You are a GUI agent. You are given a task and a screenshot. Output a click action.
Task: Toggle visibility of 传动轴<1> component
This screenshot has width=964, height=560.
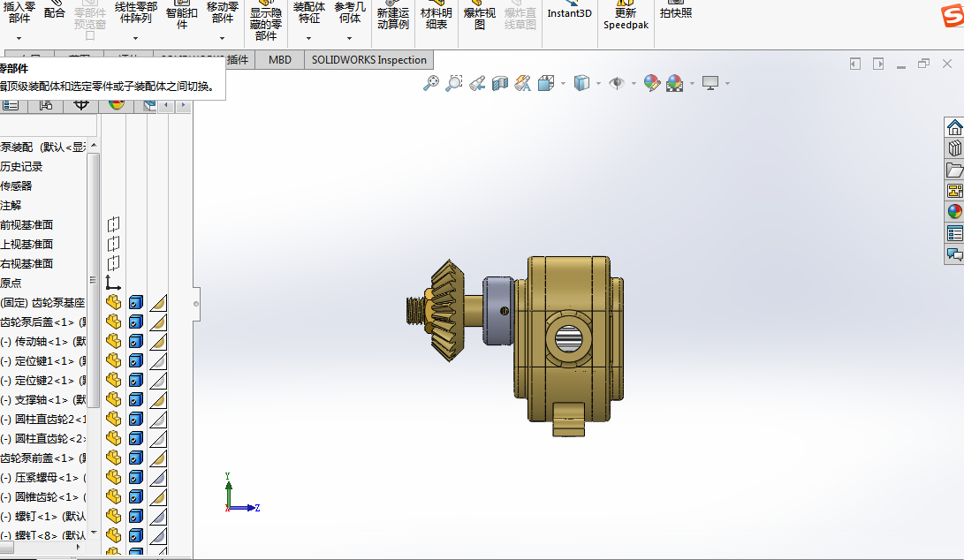[x=114, y=341]
